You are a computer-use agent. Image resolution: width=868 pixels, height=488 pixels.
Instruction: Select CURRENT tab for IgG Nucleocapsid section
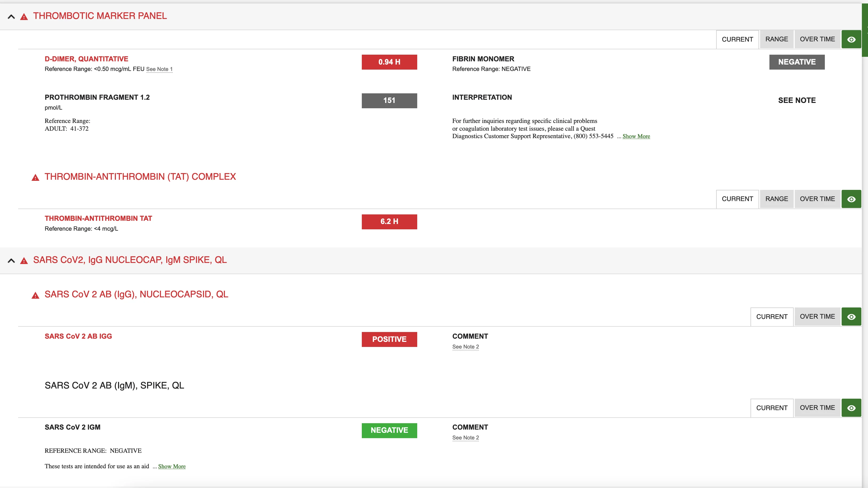pyautogui.click(x=772, y=317)
